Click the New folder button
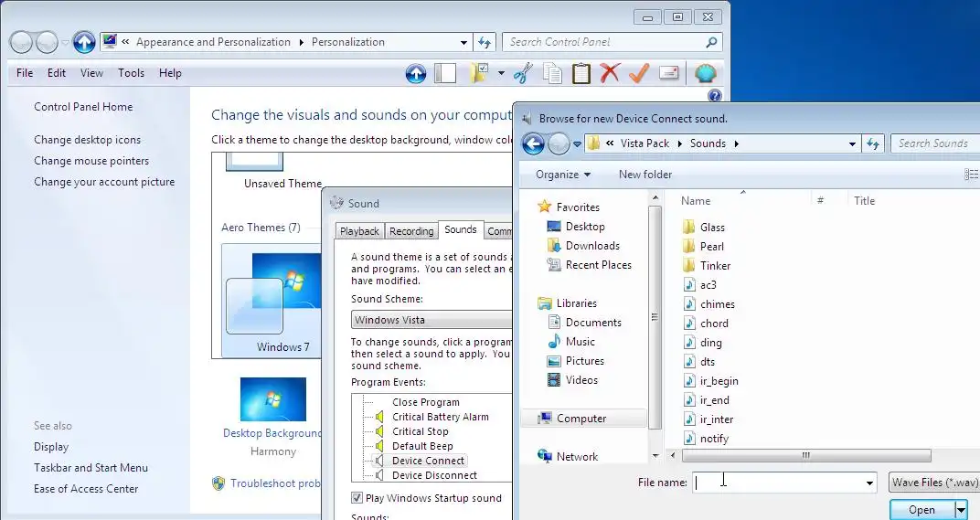This screenshot has width=980, height=520. (645, 175)
